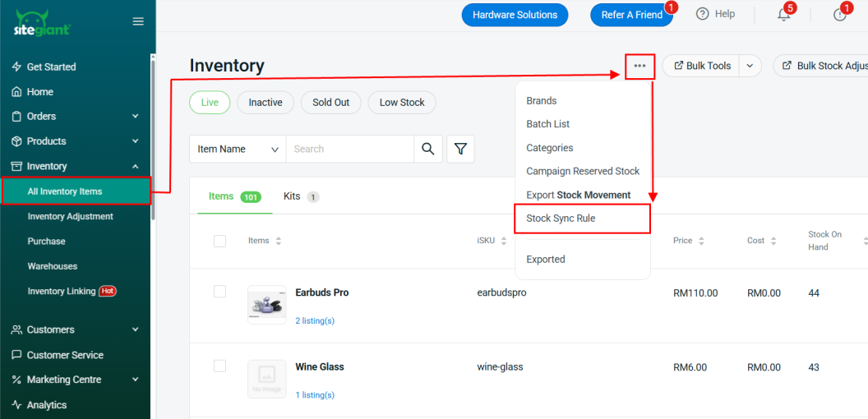Screen dimensions: 868x419
Task: Select the Wine Glass row checkbox
Action: tap(219, 366)
